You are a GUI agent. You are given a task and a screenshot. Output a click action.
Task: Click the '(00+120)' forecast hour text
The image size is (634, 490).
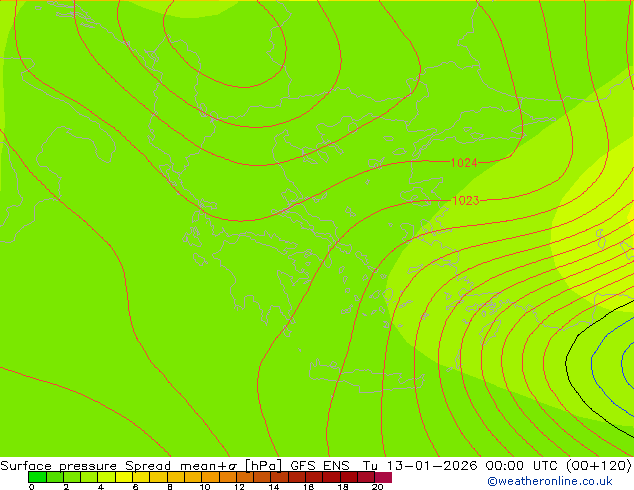pos(599,466)
